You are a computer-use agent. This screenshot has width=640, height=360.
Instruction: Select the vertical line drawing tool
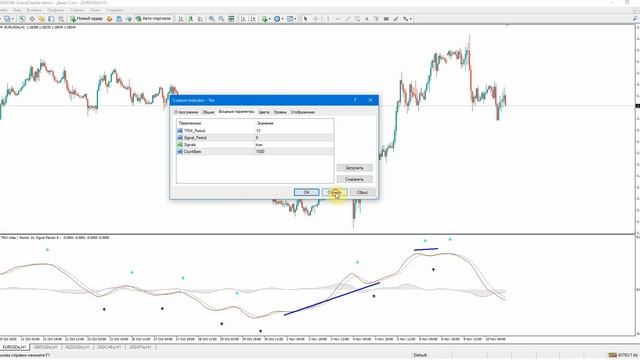328,19
